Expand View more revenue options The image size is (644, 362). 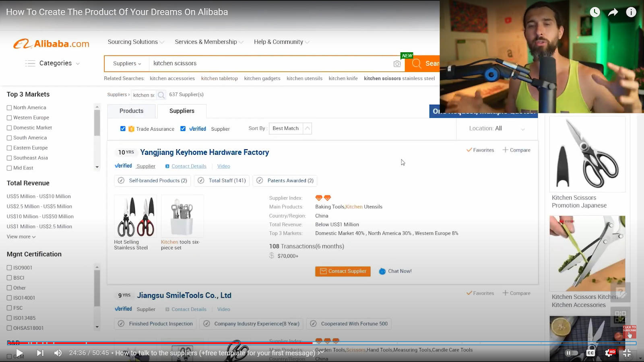(21, 237)
